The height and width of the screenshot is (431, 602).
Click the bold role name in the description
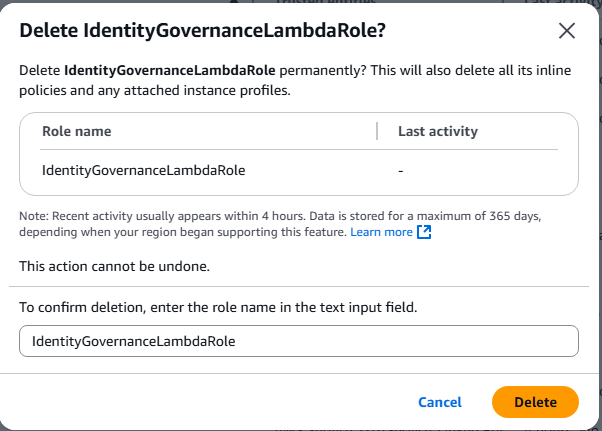170,70
